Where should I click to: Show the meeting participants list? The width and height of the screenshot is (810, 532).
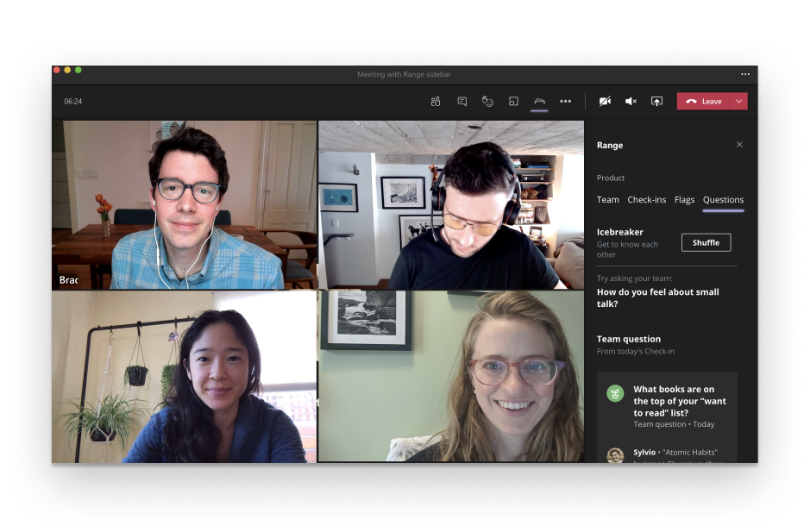(436, 101)
